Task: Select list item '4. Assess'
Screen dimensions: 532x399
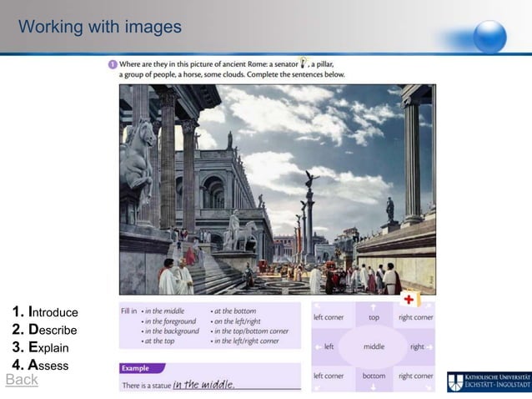Action: click(40, 365)
